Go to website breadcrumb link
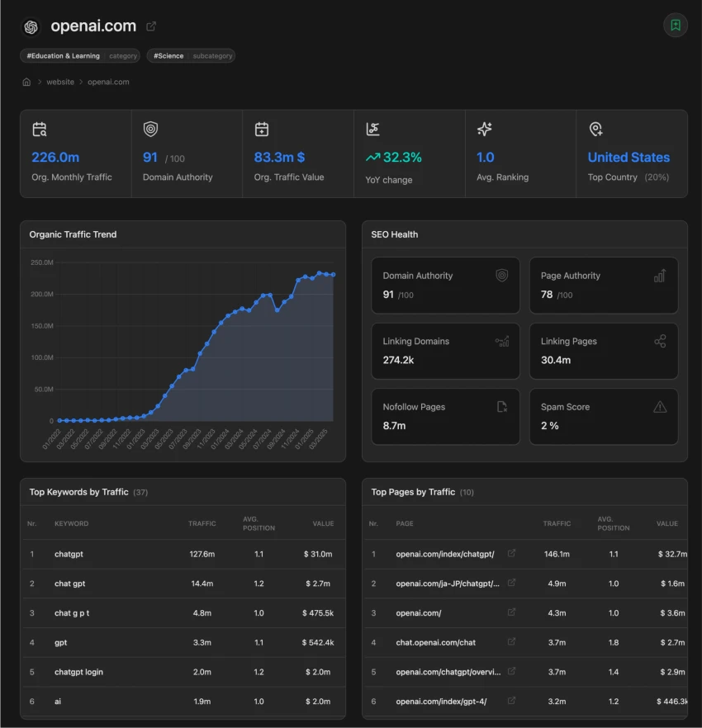 [x=60, y=82]
